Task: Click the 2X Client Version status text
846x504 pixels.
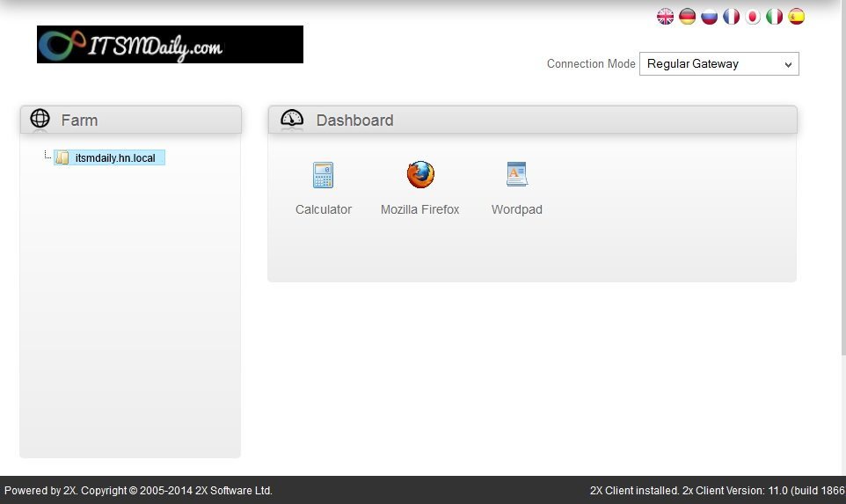Action: [x=718, y=491]
